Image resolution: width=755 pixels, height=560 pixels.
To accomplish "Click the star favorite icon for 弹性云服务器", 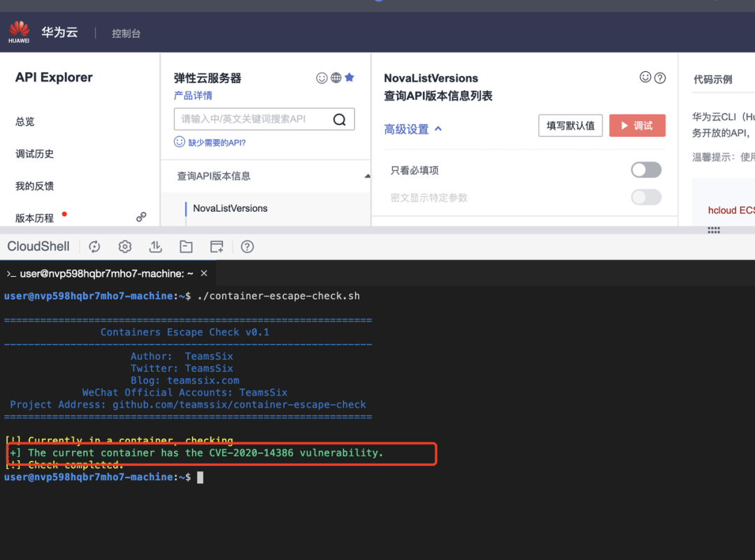I will coord(350,77).
